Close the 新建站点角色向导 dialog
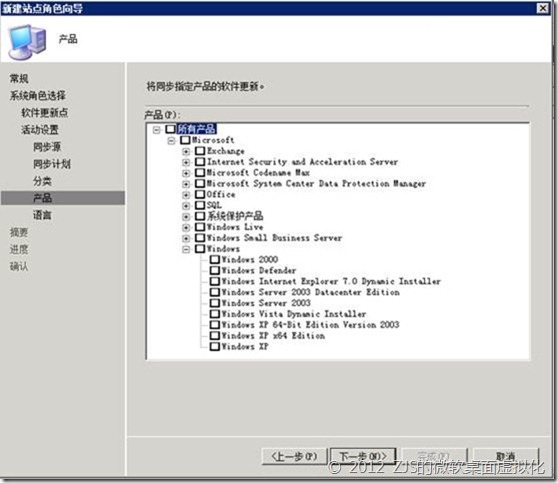Screen dimensions: 558x483 tap(542, 8)
